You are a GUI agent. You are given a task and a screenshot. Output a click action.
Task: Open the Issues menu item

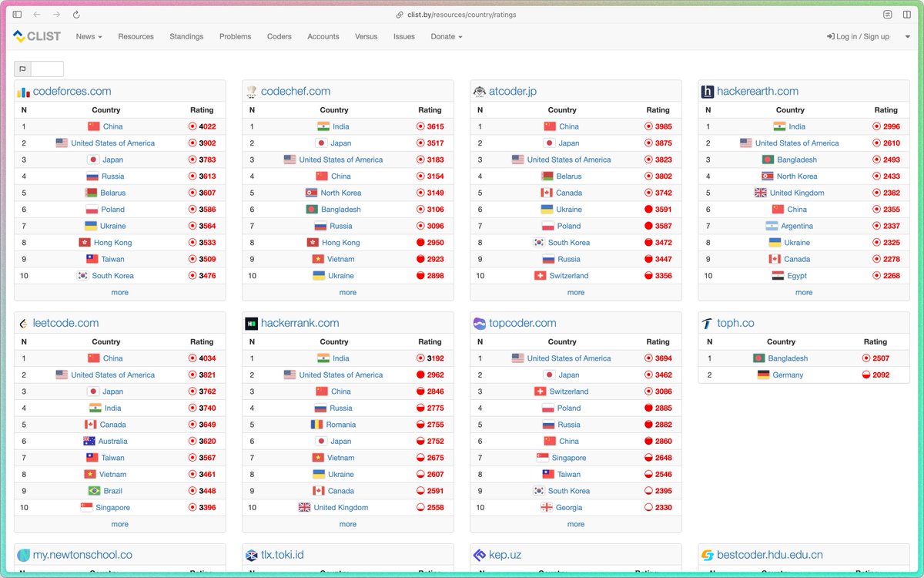point(404,36)
